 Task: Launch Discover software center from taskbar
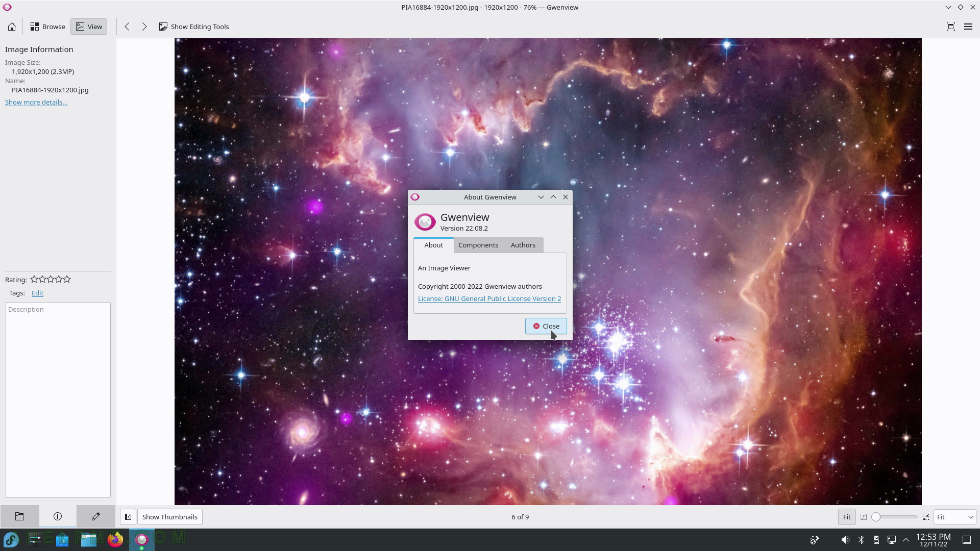click(62, 539)
